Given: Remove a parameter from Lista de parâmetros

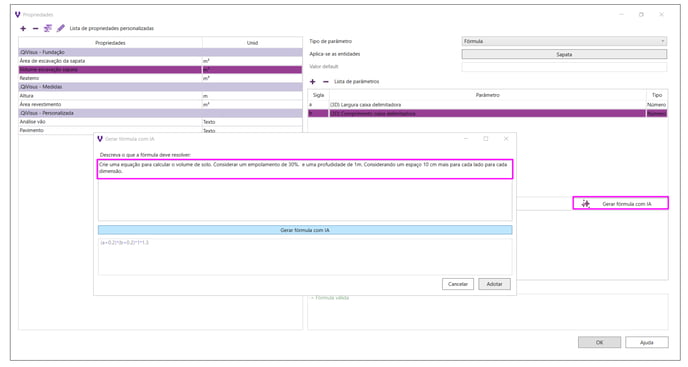Looking at the screenshot, I should [x=326, y=82].
